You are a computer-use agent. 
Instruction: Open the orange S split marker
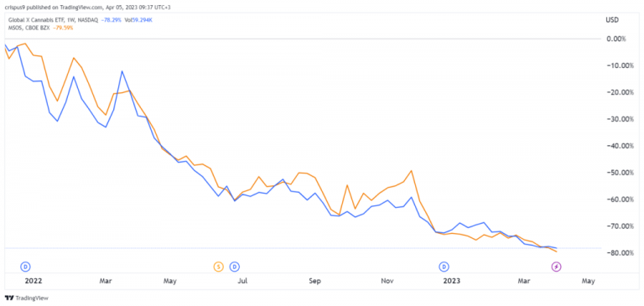219,267
